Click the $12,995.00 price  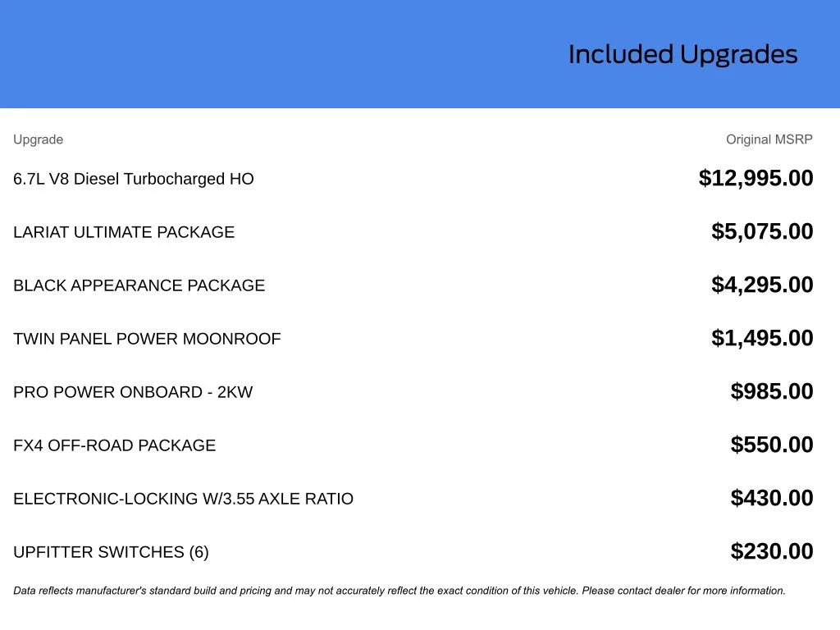(x=756, y=178)
